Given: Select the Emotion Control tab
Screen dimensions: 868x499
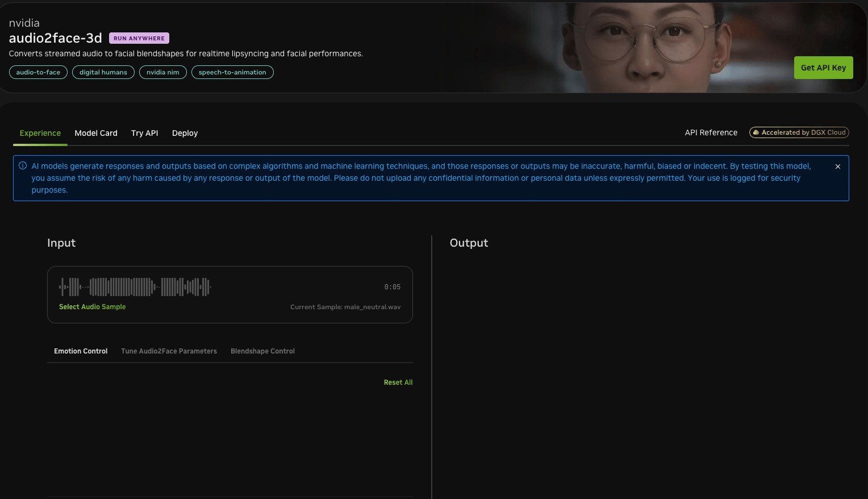Looking at the screenshot, I should pos(81,351).
